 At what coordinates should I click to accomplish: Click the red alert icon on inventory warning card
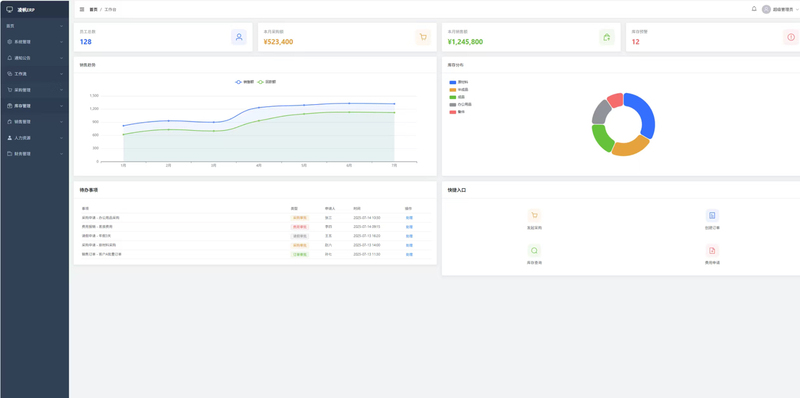(791, 37)
